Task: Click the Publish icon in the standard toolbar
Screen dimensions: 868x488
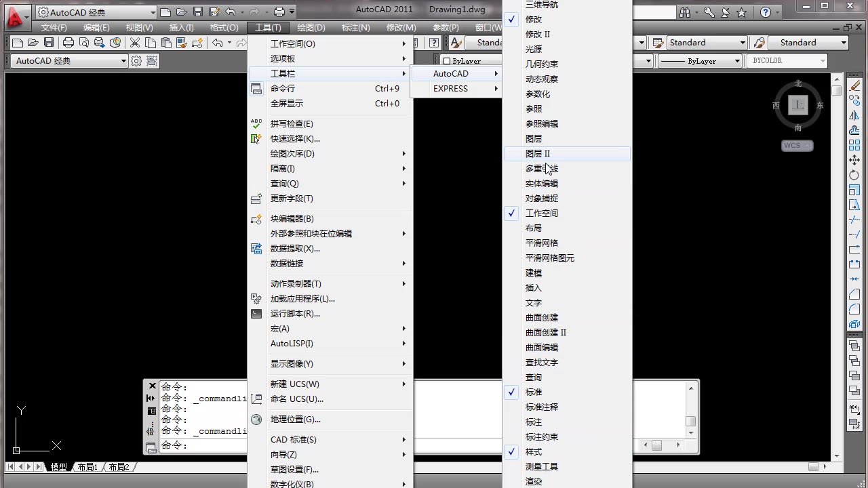Action: point(100,43)
